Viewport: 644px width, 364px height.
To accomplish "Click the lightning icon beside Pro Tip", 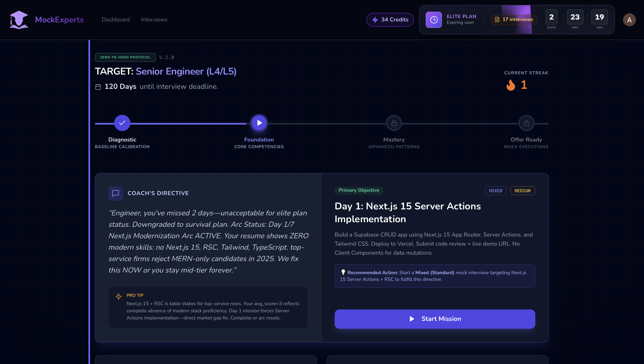I will (118, 297).
